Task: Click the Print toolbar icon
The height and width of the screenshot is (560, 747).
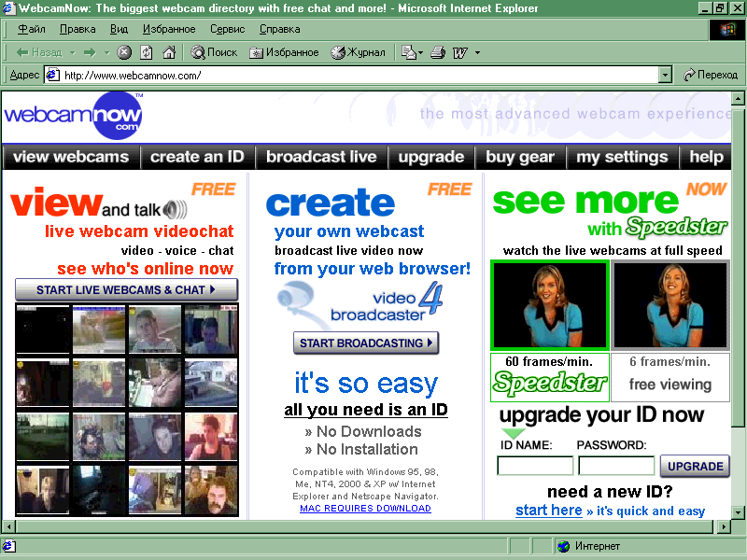Action: [x=437, y=52]
